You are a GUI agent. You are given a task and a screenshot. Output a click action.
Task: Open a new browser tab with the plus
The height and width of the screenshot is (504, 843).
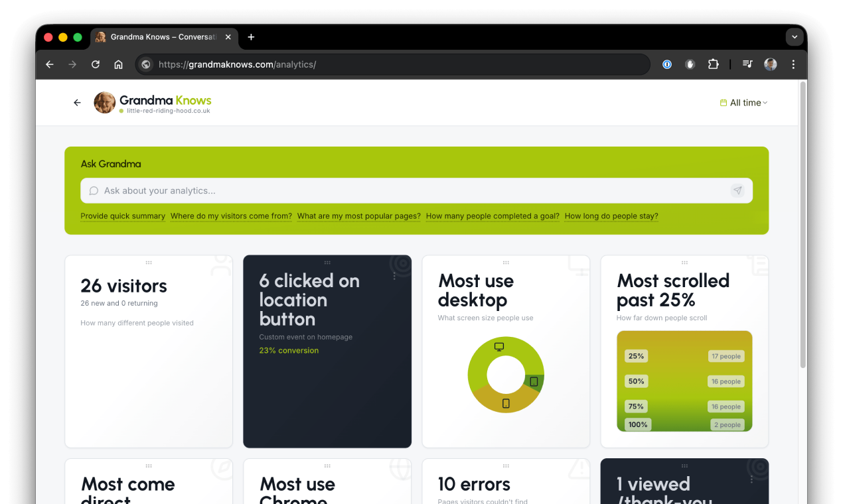coord(251,37)
